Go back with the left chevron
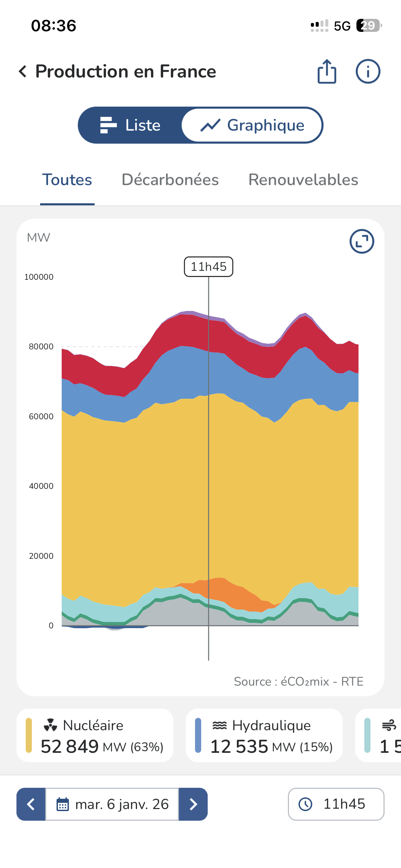401x868 pixels. [23, 71]
